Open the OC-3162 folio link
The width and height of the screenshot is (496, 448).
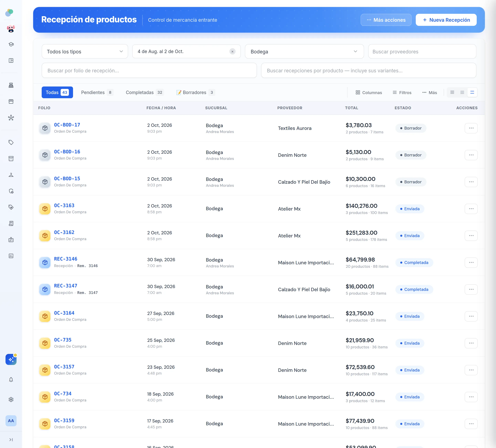[x=64, y=232]
